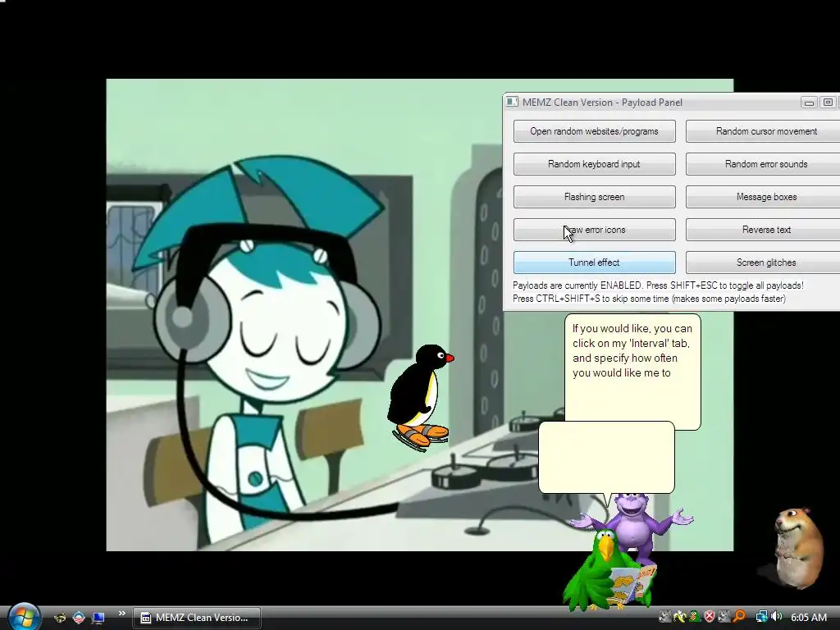The width and height of the screenshot is (840, 630).
Task: Enable the Reverse text payload
Action: [x=763, y=230]
